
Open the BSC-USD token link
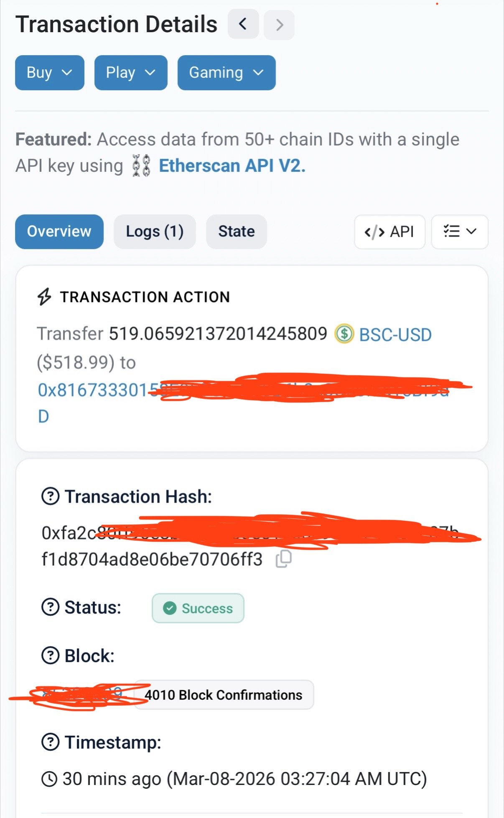(x=395, y=335)
